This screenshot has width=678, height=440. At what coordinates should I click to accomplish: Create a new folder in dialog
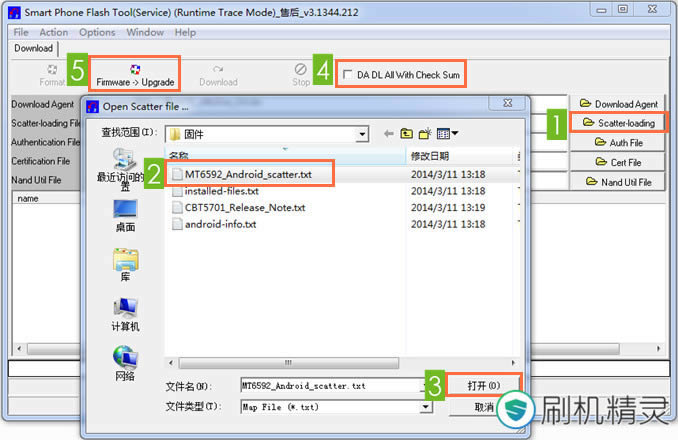click(426, 133)
